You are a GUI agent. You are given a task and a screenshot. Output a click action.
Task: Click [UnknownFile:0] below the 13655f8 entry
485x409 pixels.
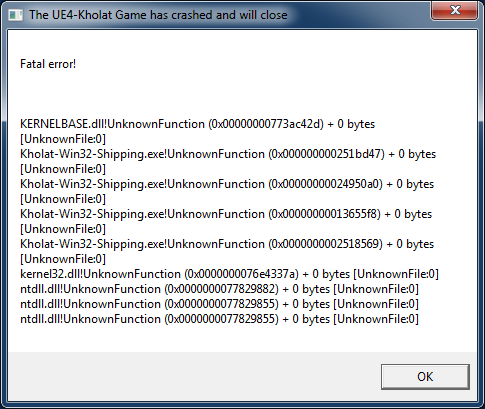(x=63, y=229)
